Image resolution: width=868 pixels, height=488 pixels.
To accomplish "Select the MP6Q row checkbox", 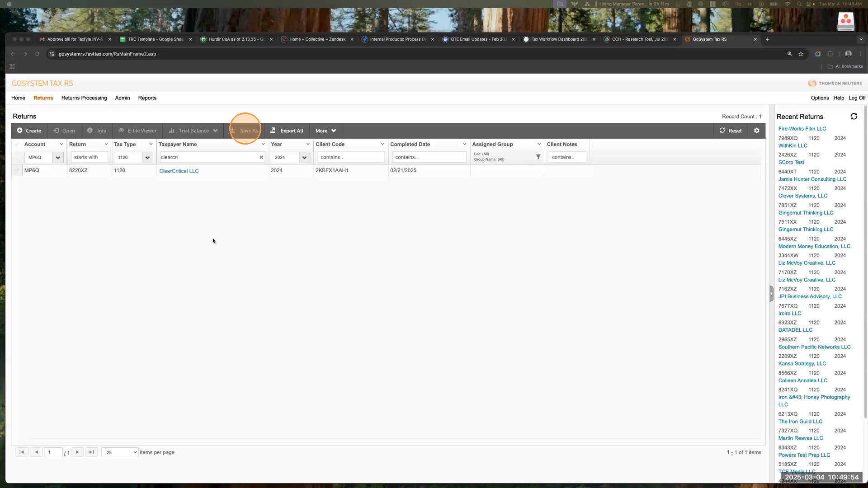I will [x=17, y=170].
